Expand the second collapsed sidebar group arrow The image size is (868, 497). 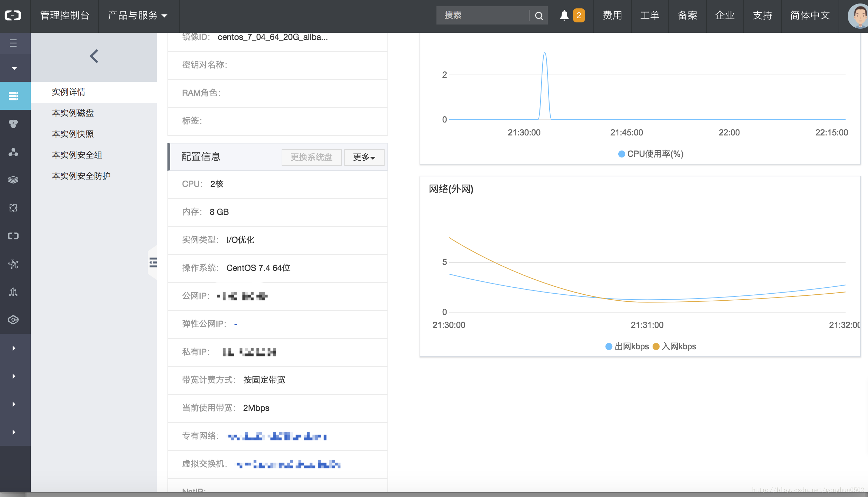coord(14,376)
